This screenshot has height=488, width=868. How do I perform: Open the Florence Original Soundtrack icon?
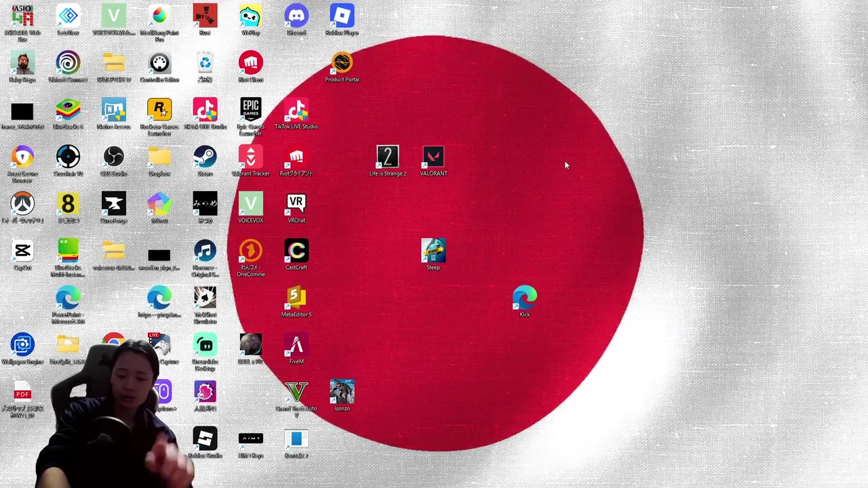point(205,251)
